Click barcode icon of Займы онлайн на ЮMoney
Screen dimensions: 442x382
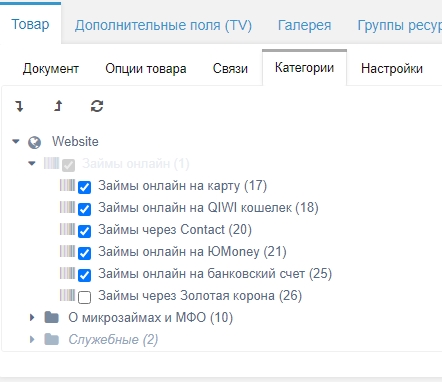click(x=67, y=251)
